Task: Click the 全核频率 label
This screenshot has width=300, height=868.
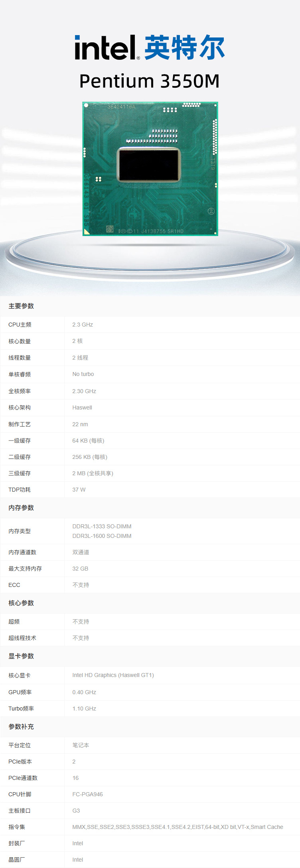Action: (20, 391)
